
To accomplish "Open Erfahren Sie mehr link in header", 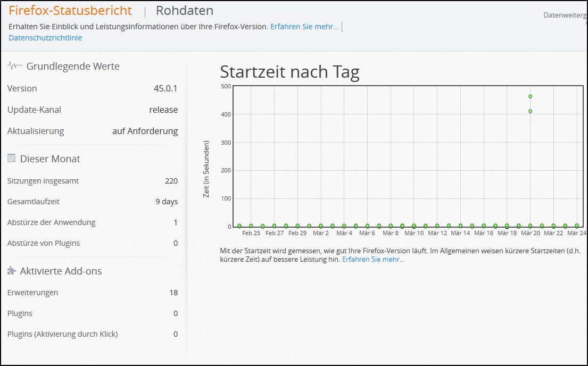I will [304, 27].
